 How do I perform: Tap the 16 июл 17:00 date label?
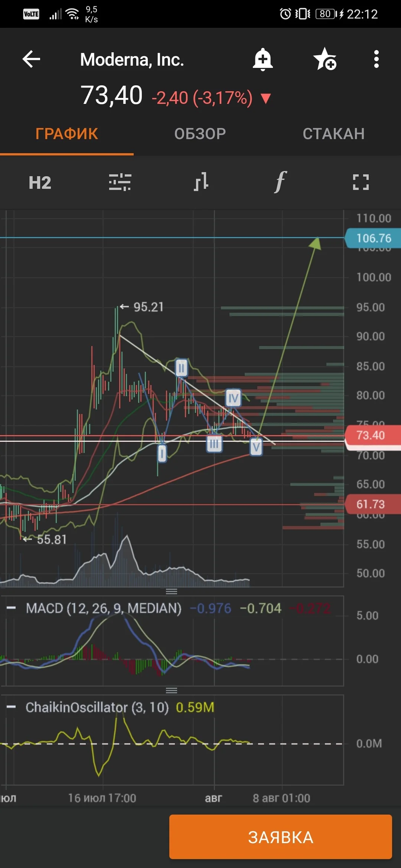click(x=102, y=798)
